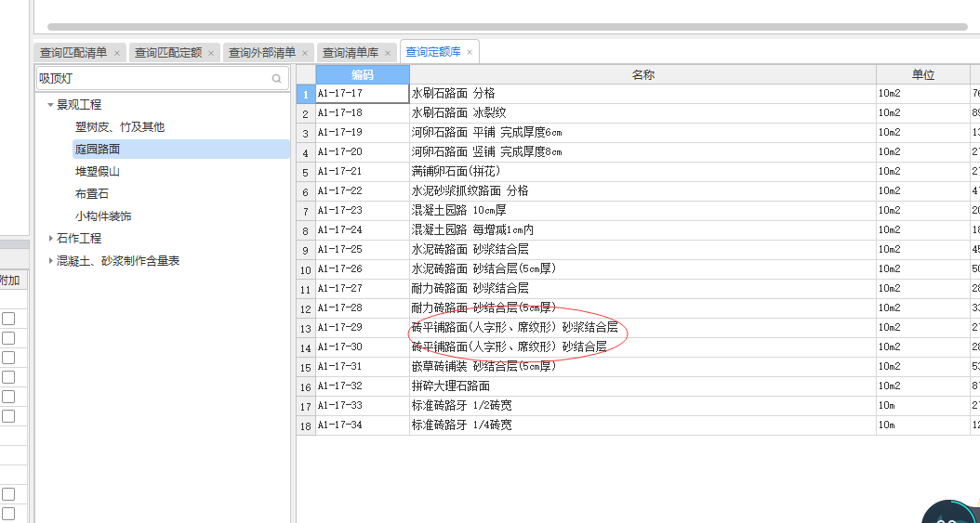Select 布置石 in the tree

click(92, 194)
